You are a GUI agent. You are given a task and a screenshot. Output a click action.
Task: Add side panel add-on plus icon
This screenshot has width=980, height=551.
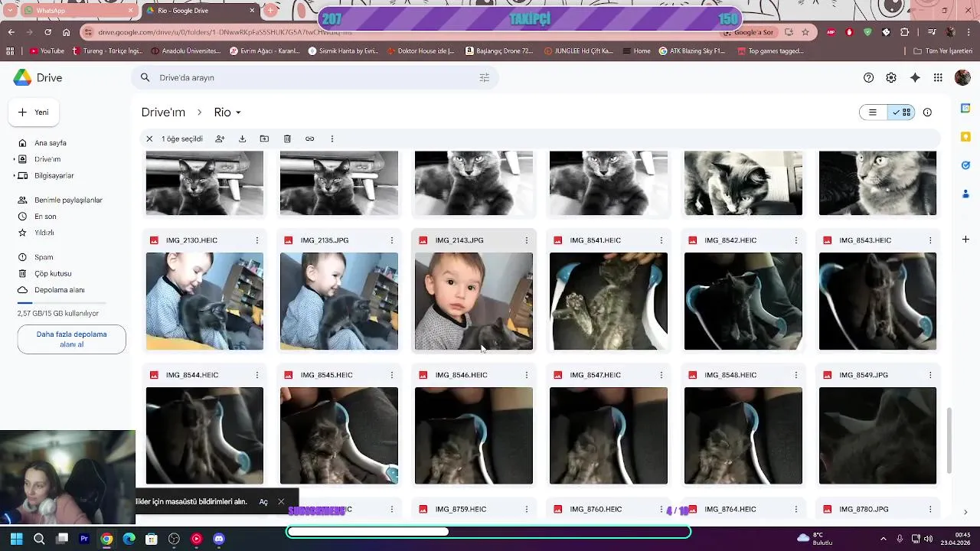(965, 240)
